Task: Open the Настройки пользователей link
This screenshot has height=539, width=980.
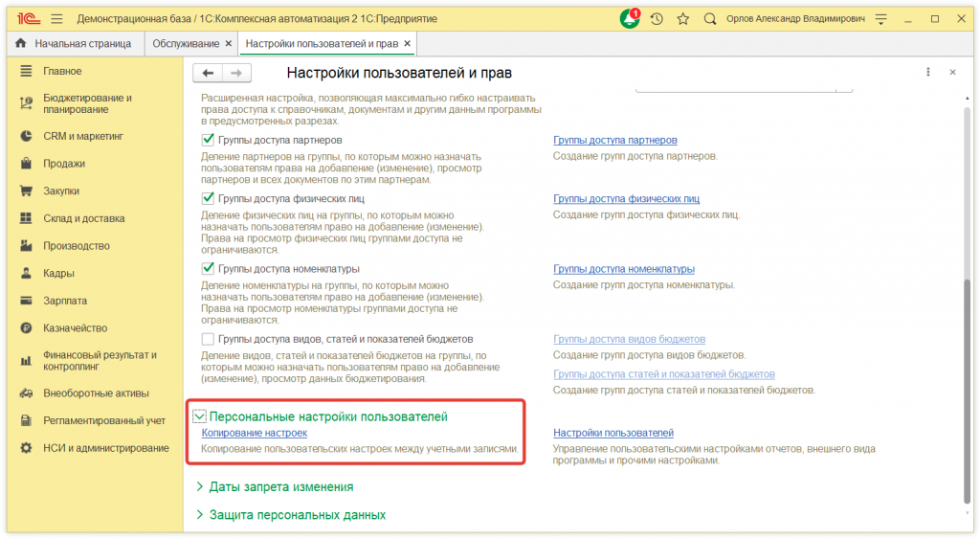Action: 612,433
